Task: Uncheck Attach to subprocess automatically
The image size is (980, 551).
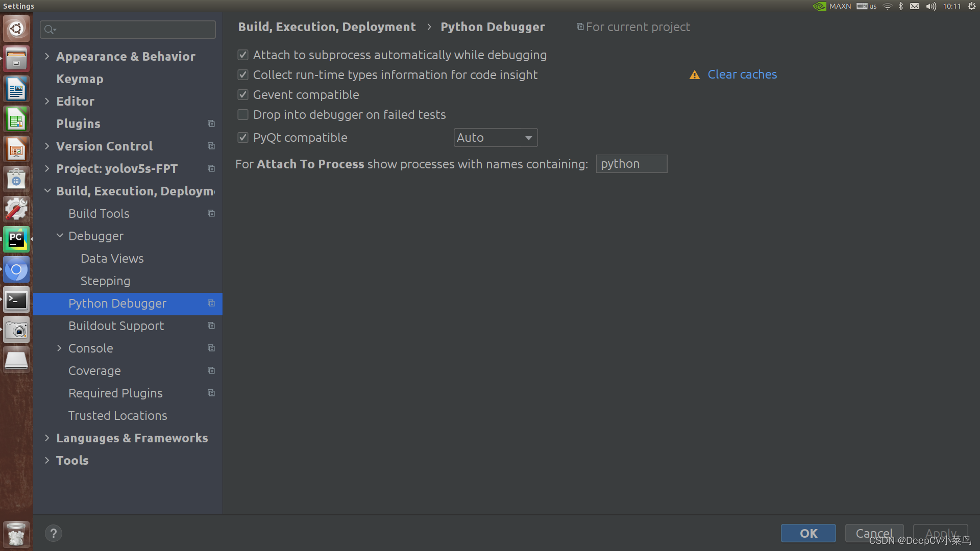Action: 243,55
